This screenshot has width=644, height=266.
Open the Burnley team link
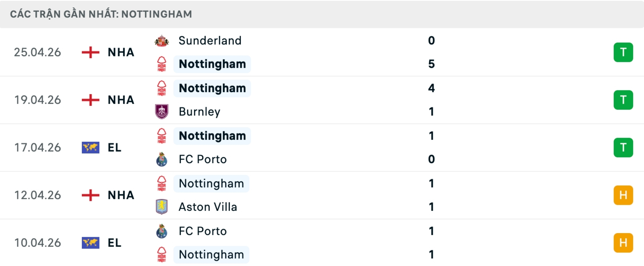(x=200, y=112)
